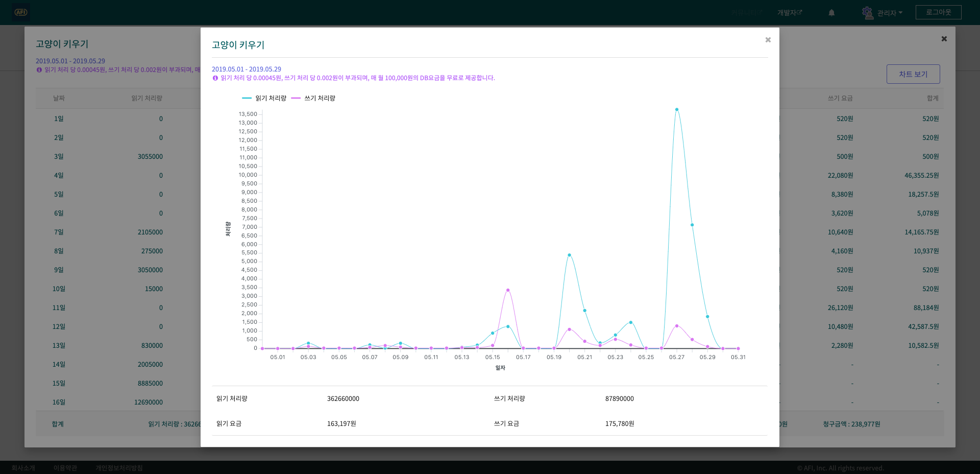Click the 10,582.5원 total cell

click(x=923, y=346)
